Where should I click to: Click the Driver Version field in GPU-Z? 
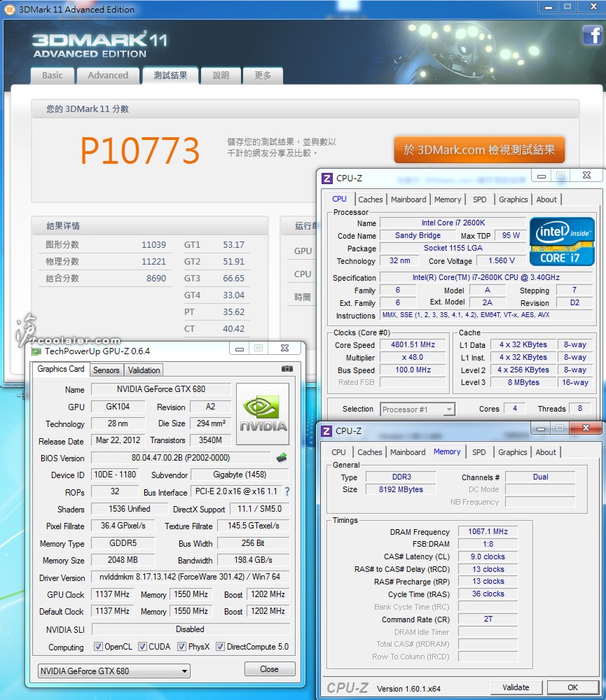coord(190,577)
